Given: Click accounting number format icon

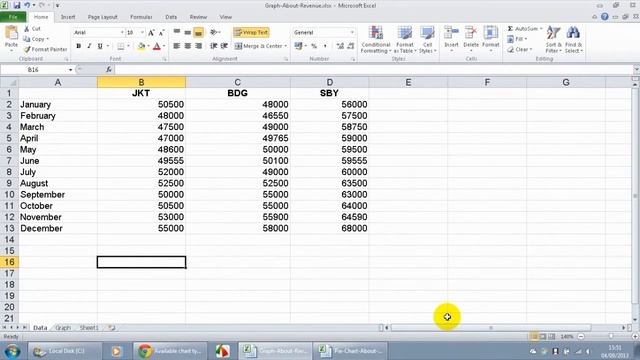Looking at the screenshot, I should point(298,46).
